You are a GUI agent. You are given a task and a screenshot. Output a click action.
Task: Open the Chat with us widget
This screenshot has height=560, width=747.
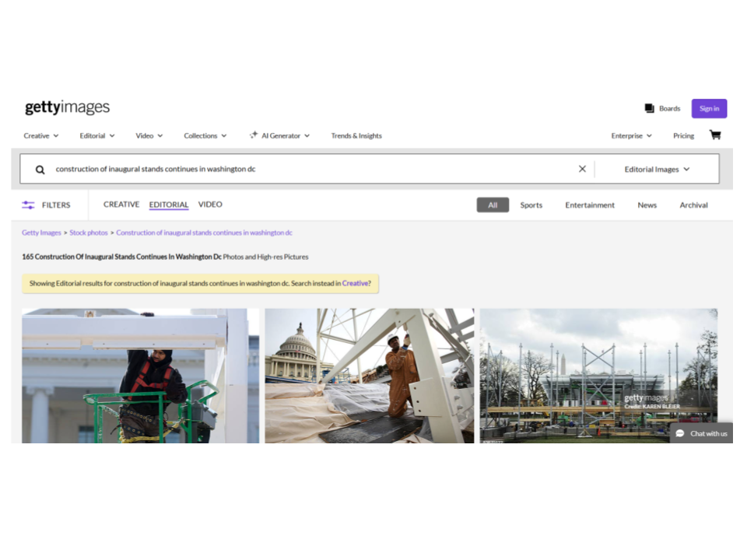click(701, 433)
